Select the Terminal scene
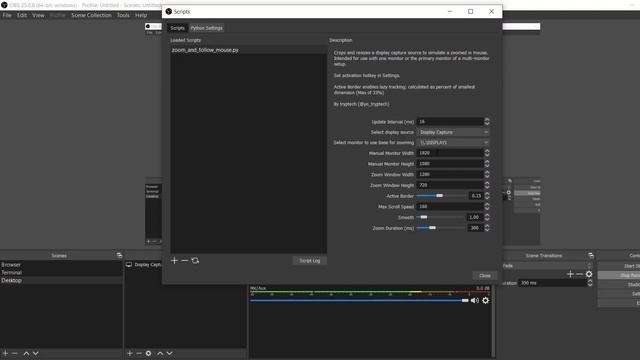 pyautogui.click(x=61, y=272)
